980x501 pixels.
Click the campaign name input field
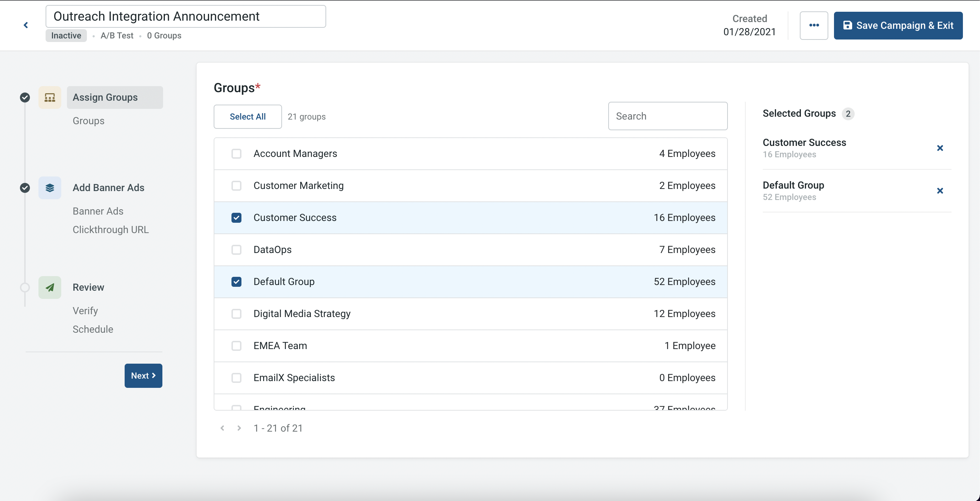pyautogui.click(x=186, y=16)
